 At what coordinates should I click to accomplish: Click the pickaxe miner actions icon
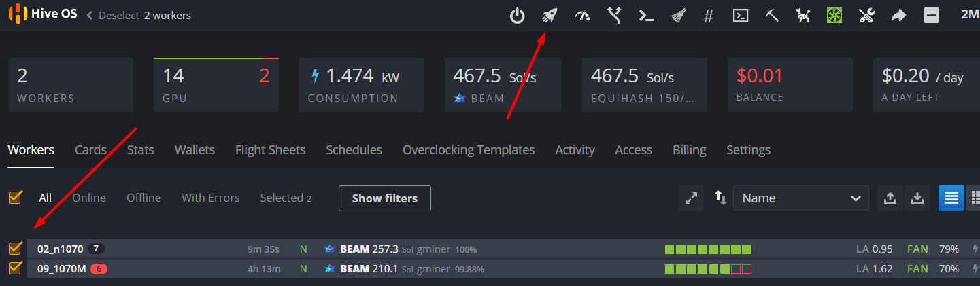772,16
